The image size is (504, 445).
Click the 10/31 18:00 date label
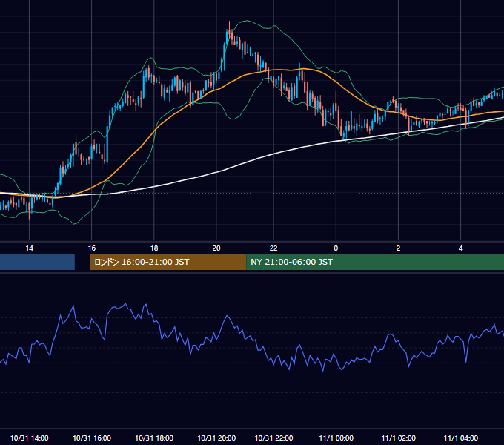[154, 438]
